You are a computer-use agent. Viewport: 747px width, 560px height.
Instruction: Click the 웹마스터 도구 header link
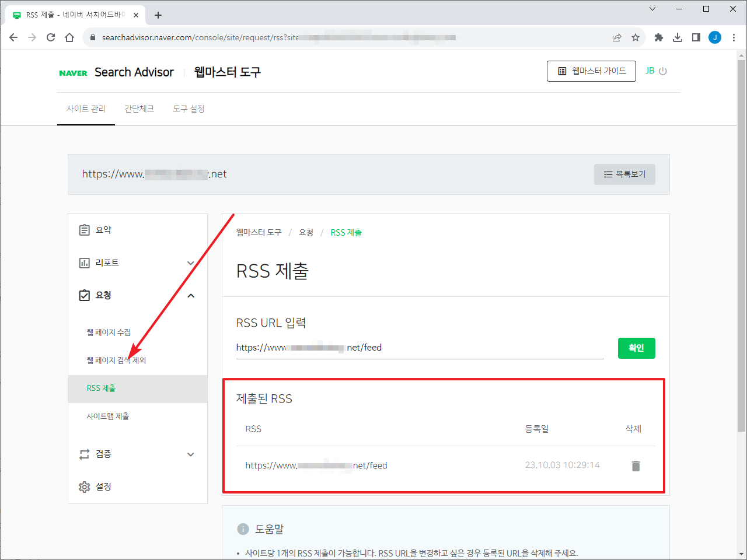(x=228, y=72)
